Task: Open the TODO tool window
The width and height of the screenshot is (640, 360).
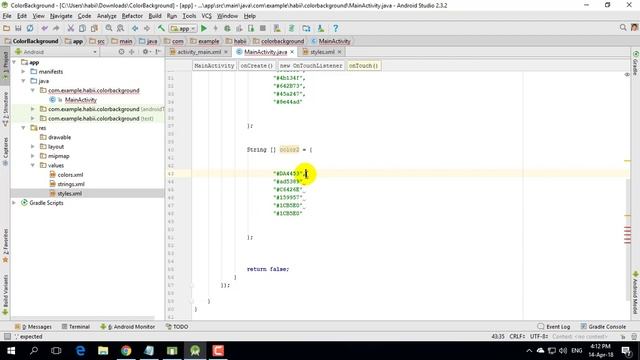Action: pyautogui.click(x=177, y=327)
